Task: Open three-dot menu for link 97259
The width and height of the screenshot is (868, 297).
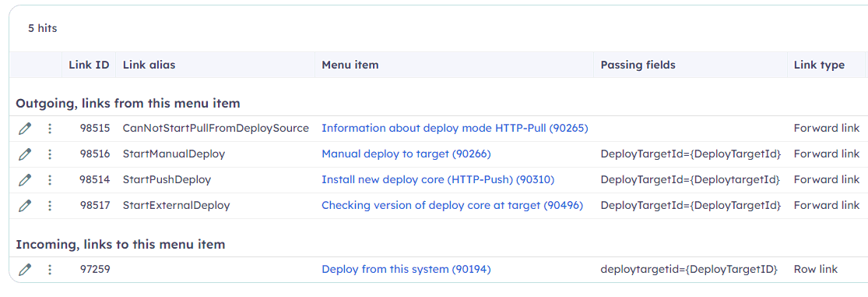Action: coord(50,270)
